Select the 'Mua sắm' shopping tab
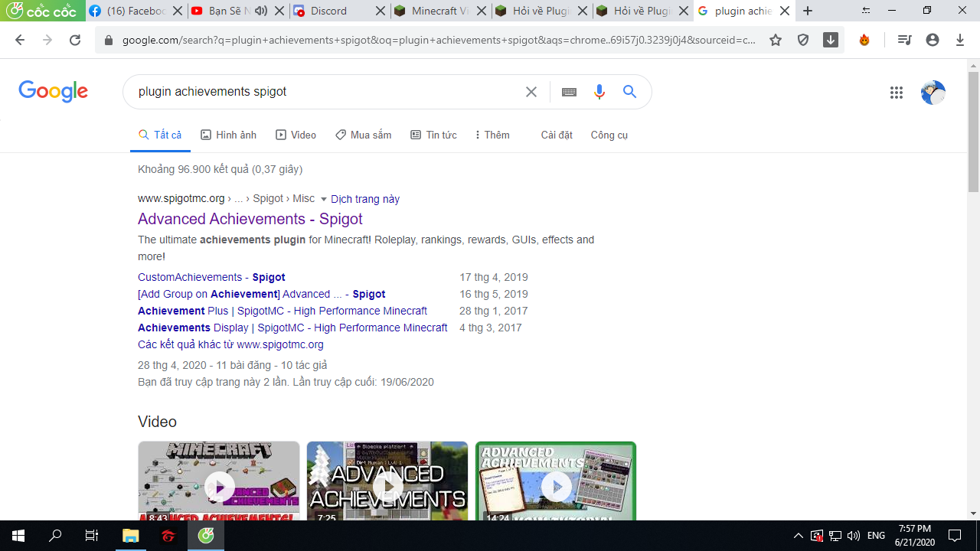This screenshot has height=551, width=980. point(363,135)
